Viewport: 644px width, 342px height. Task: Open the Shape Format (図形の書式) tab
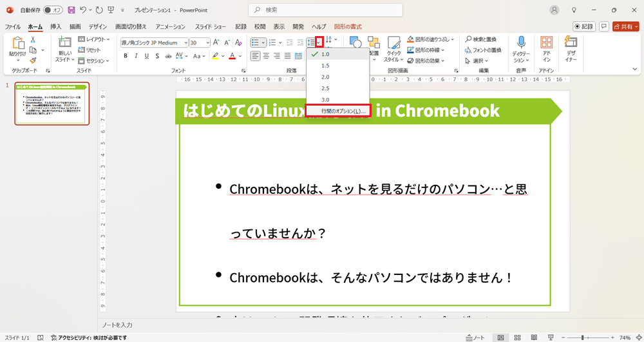point(348,26)
